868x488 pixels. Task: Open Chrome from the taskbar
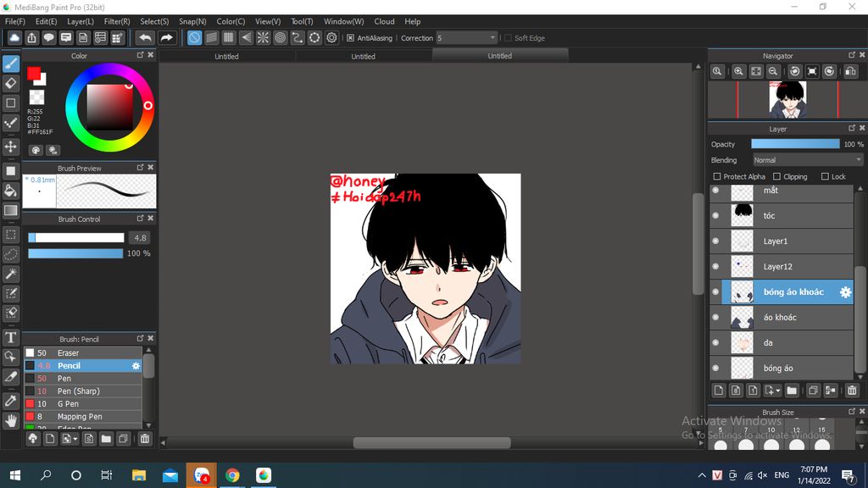[232, 475]
